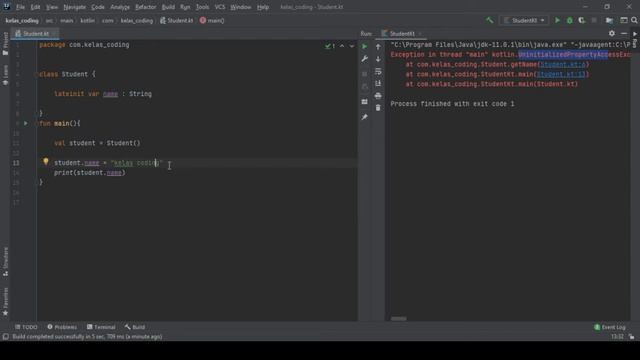Open the Terminal tool window
The image size is (640, 360).
click(x=101, y=327)
